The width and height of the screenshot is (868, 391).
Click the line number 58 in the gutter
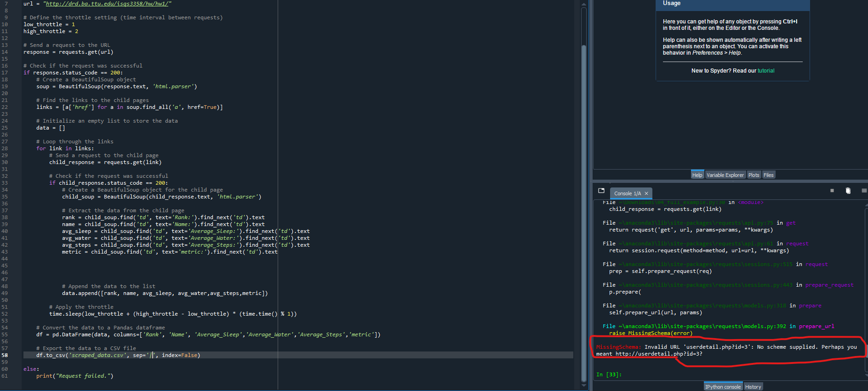point(5,355)
